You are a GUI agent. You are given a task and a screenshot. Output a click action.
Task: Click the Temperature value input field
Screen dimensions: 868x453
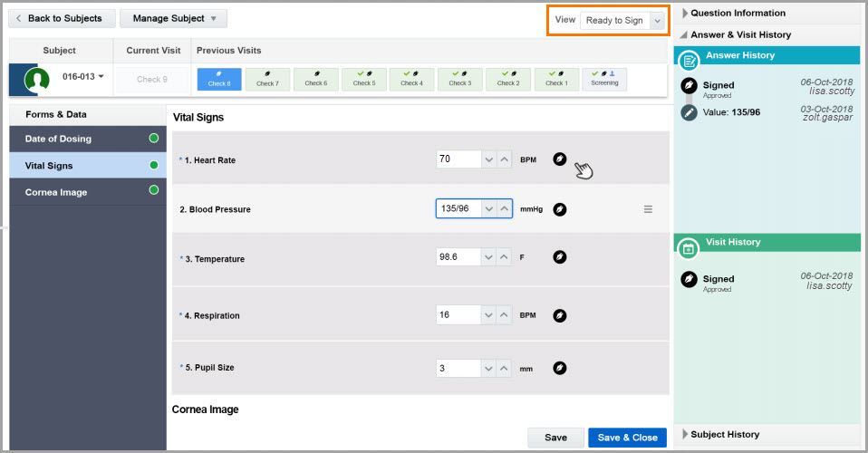tap(458, 257)
